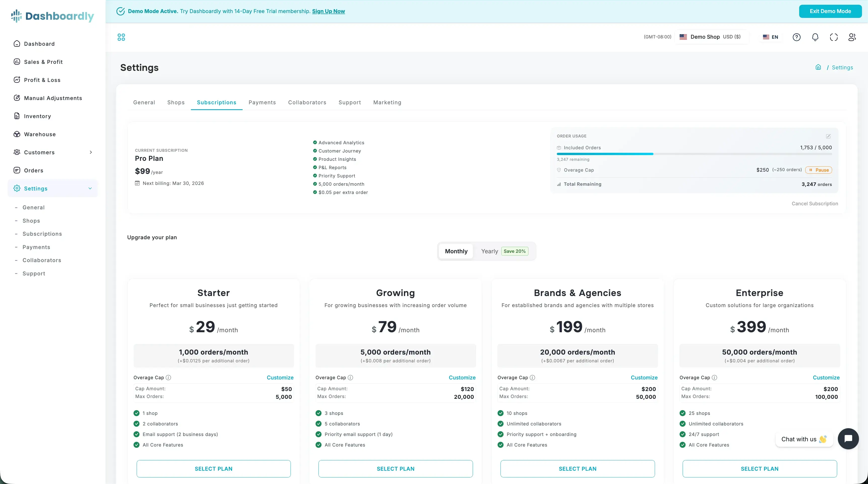Screen dimensions: 868x484
Task: Click the help question mark icon
Action: tap(797, 37)
